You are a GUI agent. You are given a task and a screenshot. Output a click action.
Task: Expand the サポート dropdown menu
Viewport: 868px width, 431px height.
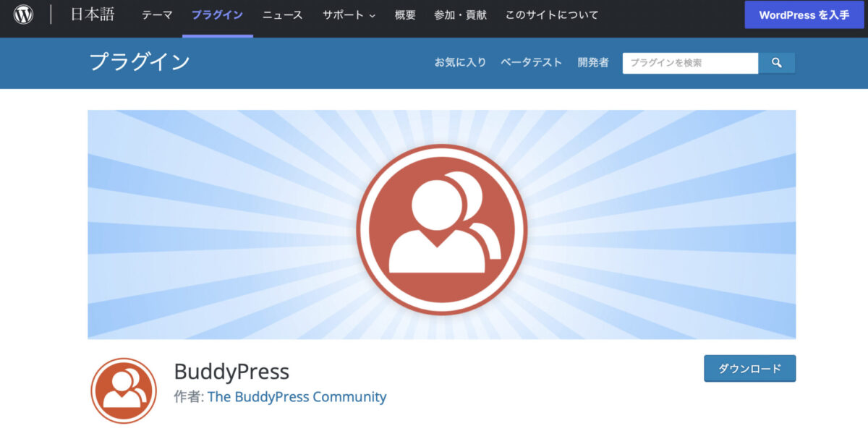click(349, 15)
